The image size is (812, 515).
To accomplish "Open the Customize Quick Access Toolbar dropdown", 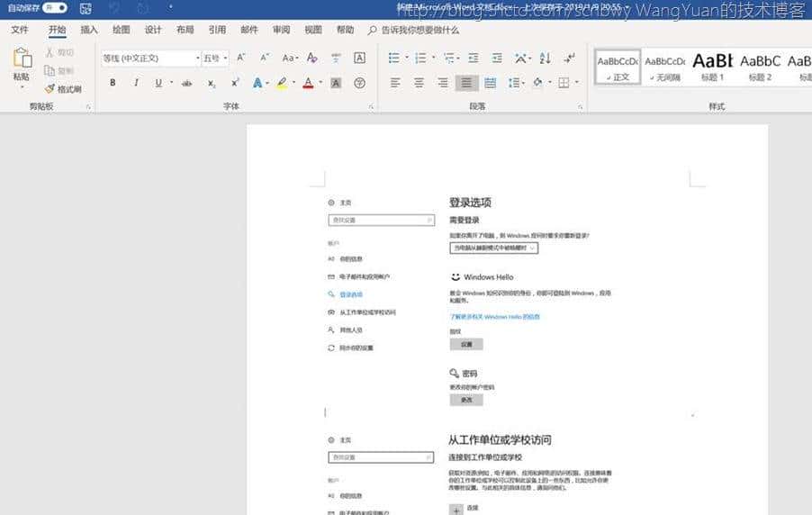I will point(170,8).
